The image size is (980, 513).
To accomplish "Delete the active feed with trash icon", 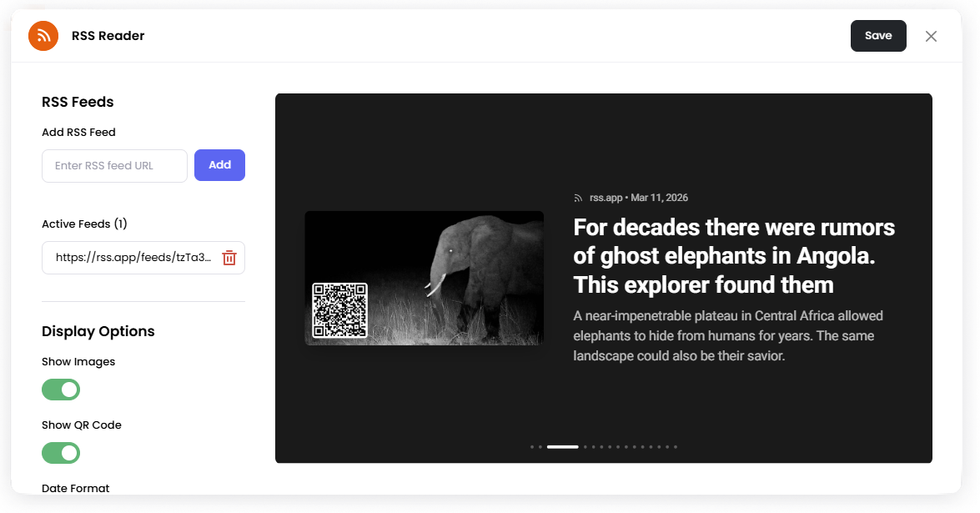I will tap(229, 258).
